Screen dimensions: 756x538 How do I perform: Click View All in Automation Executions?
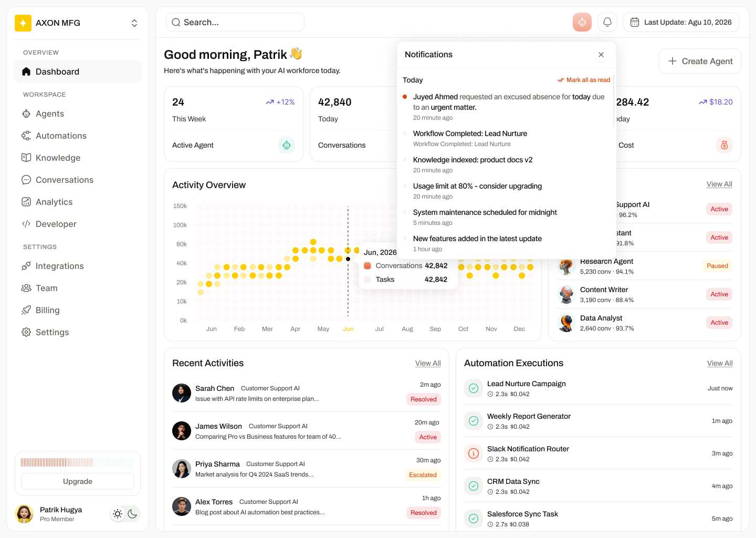pyautogui.click(x=720, y=363)
